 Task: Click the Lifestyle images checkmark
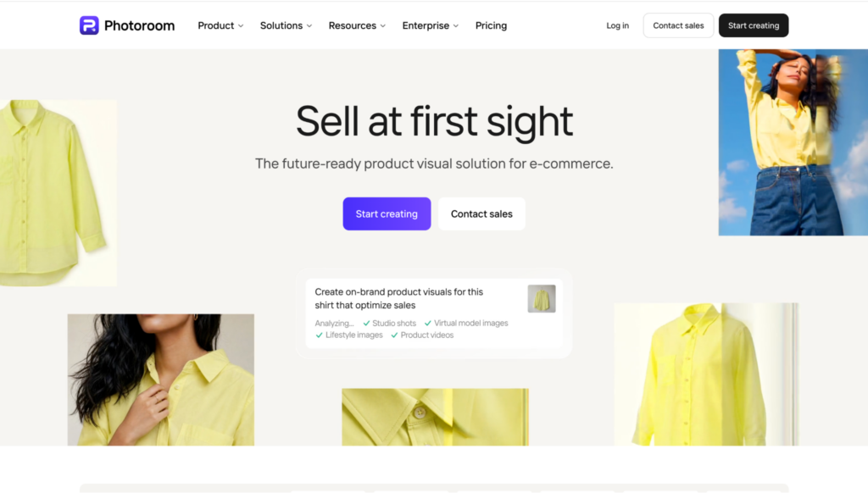[x=319, y=335]
